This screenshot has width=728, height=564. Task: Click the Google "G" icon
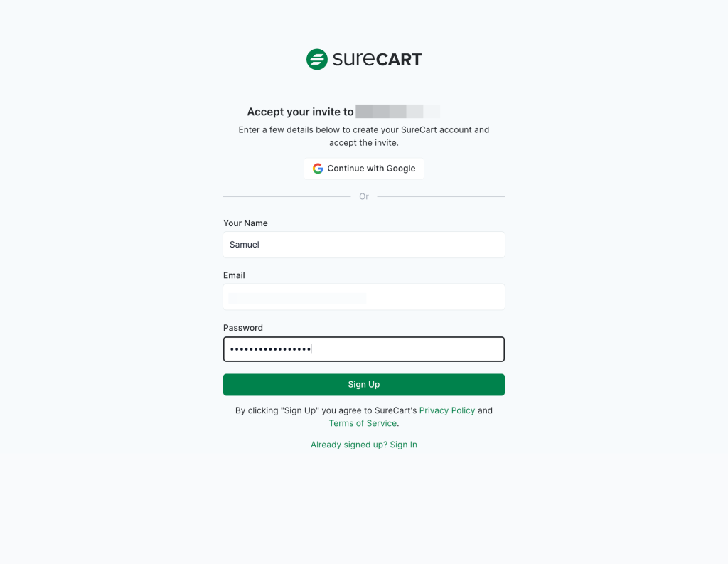(318, 169)
